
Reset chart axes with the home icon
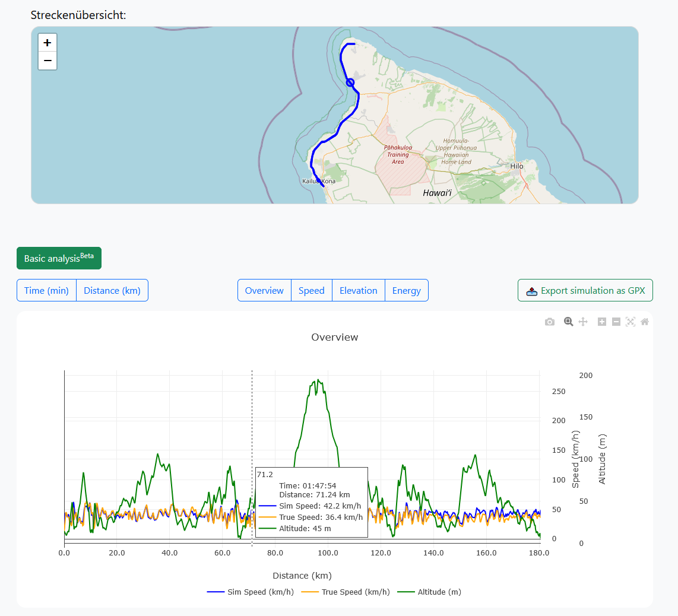pos(645,322)
